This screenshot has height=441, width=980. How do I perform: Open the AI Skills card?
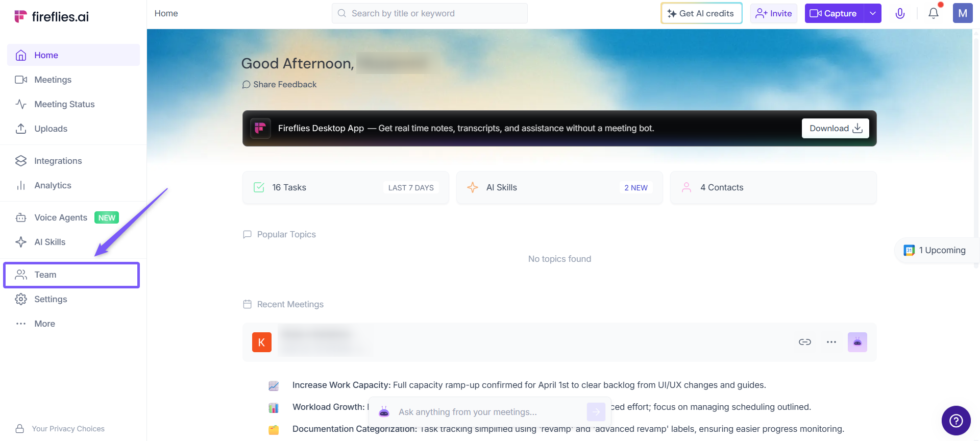559,187
